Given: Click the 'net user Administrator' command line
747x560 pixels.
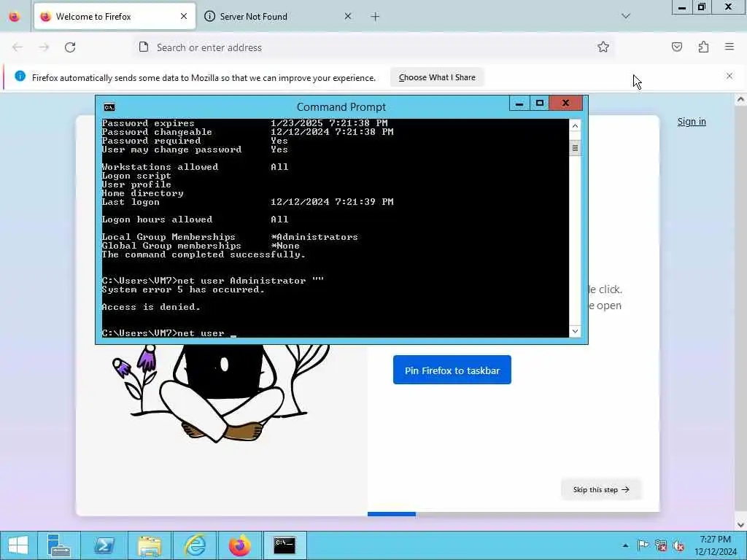Looking at the screenshot, I should 212,281.
